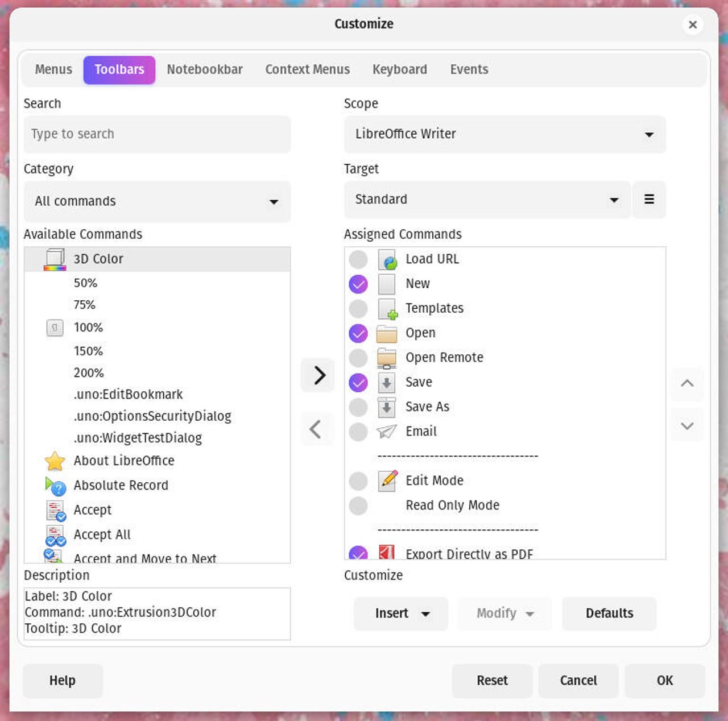Screen dimensions: 728x721
Task: Confirm with the OK button
Action: tap(665, 681)
